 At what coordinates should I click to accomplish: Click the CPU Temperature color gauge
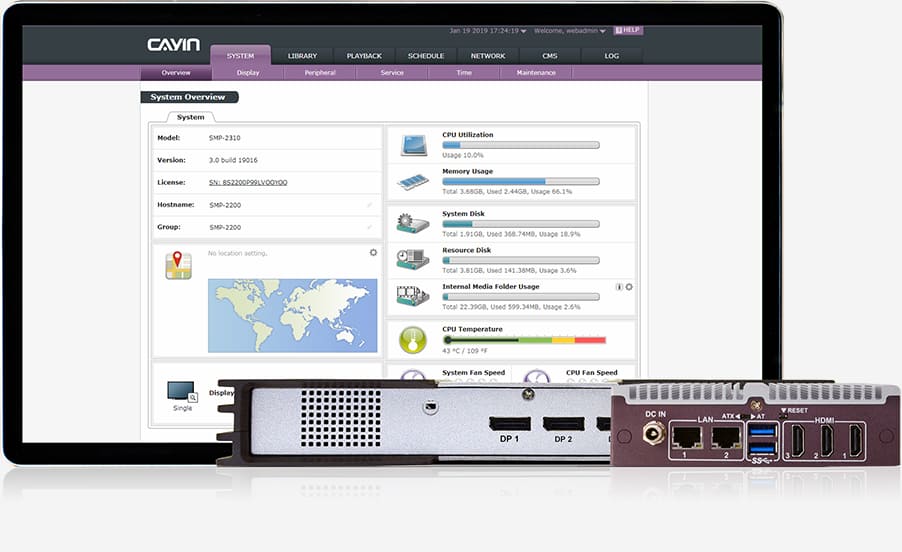click(524, 340)
